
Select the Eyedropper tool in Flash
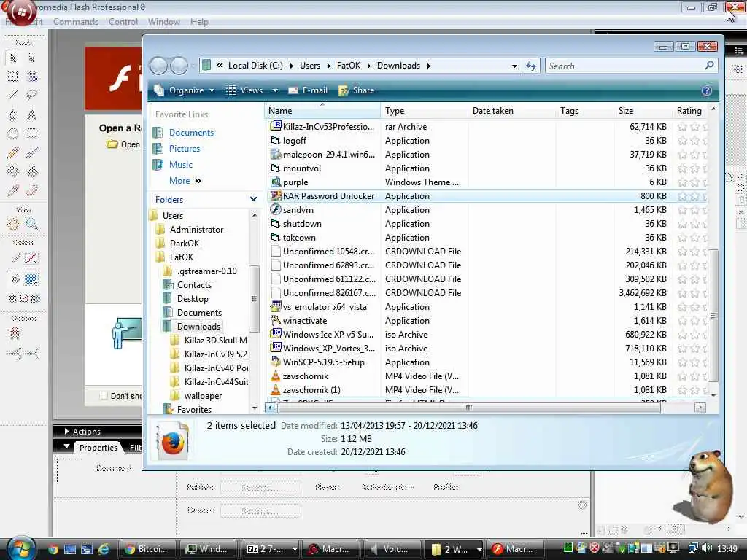(x=13, y=190)
